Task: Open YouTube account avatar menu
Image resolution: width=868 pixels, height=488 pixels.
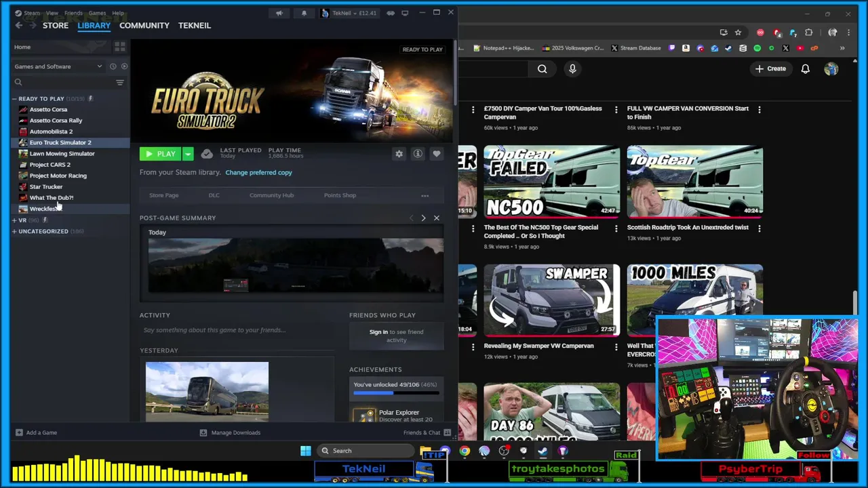Action: (831, 68)
